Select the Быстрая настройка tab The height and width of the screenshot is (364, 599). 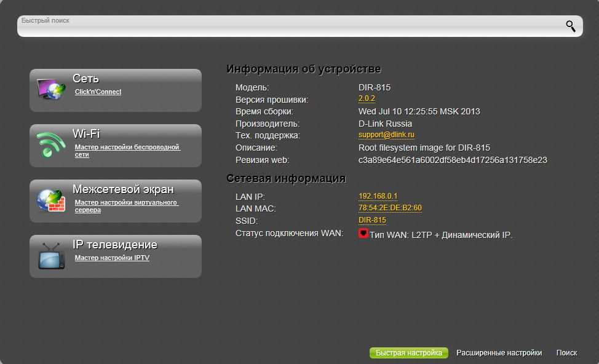pyautogui.click(x=408, y=353)
